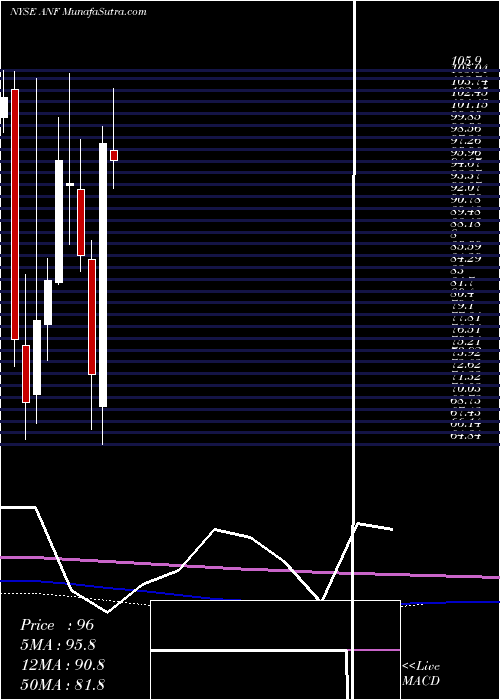Viewport: 500px width, 700px height.
Task: Click the '5MA : 95.8' value
Action: (x=58, y=645)
